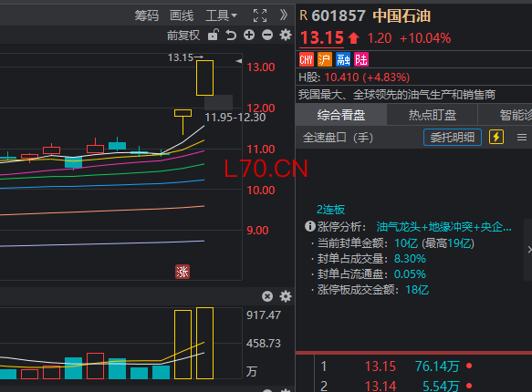Click the 涨停分析 info icon

click(310, 226)
